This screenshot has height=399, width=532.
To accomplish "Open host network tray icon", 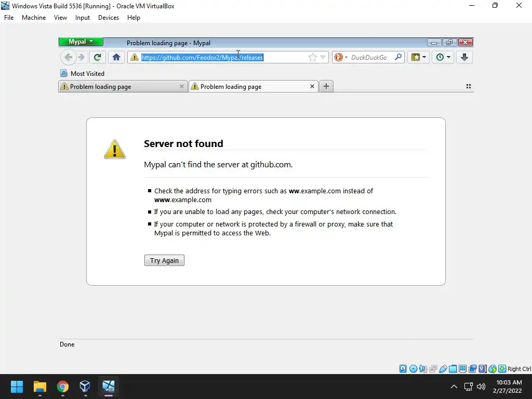I will tap(469, 387).
